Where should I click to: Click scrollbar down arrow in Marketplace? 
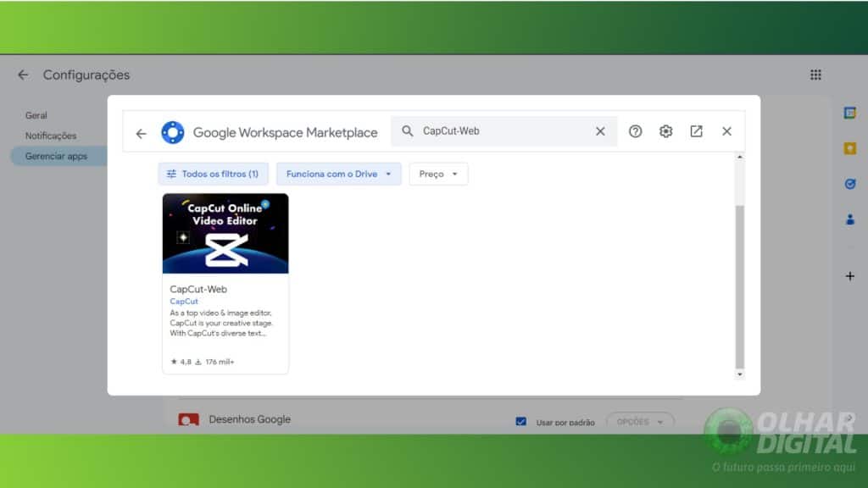tap(739, 374)
